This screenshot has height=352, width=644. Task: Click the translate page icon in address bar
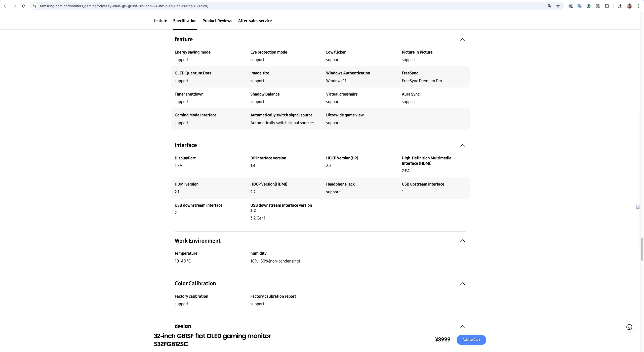click(550, 6)
